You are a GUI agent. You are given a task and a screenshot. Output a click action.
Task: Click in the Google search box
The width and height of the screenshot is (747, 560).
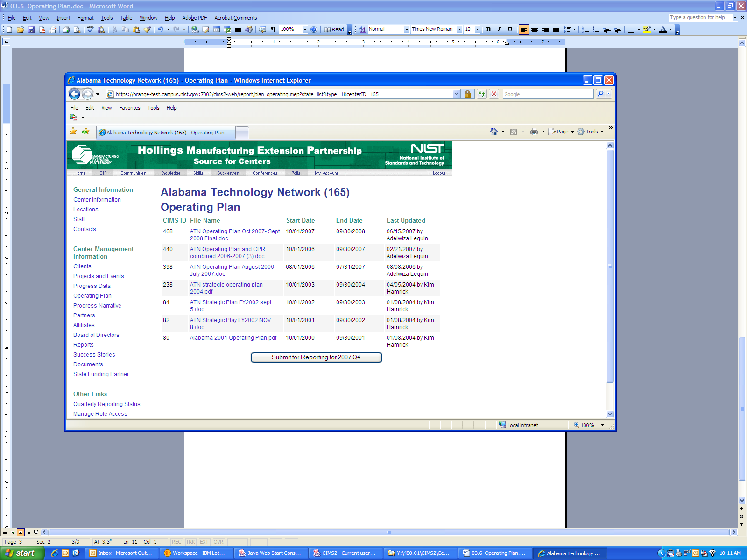point(548,94)
